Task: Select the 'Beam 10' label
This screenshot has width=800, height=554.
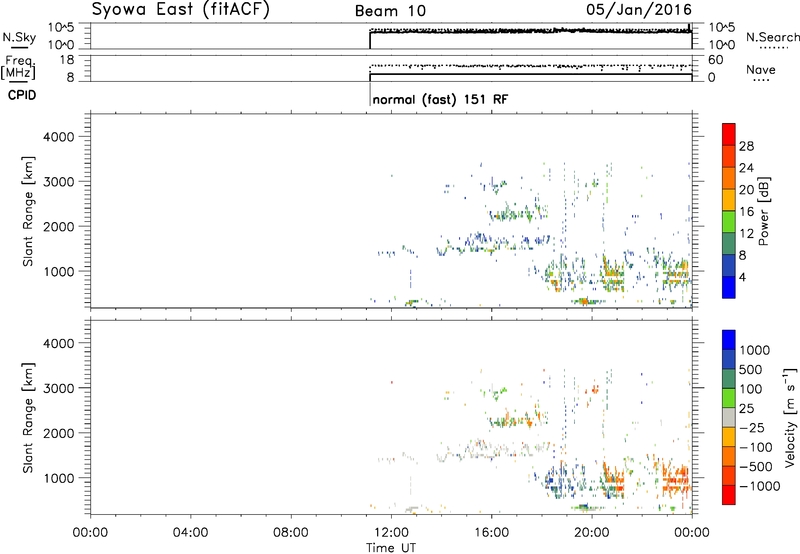Action: click(390, 11)
